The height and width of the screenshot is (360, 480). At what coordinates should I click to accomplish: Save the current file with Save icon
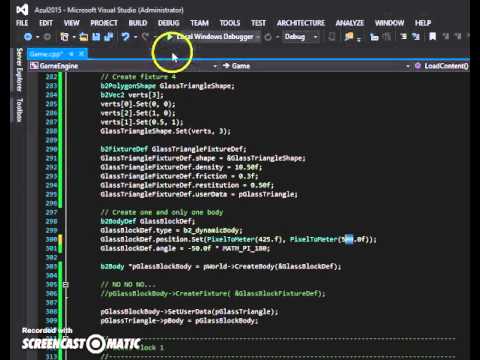coord(96,37)
